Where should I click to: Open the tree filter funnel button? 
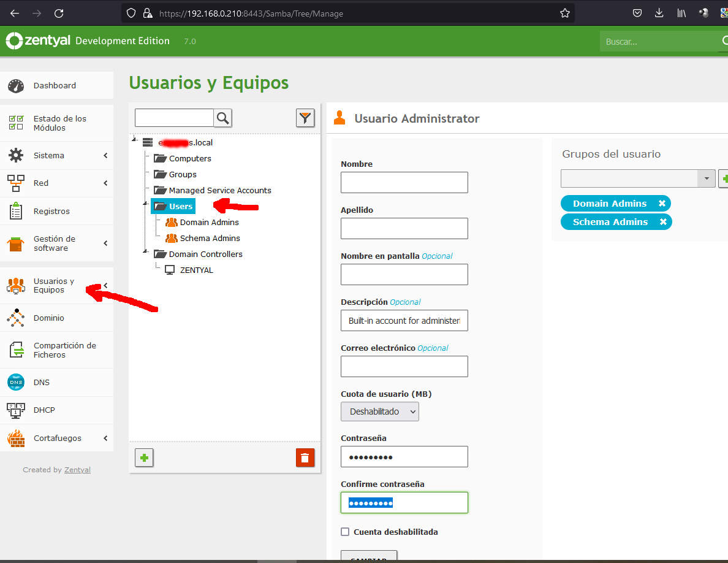(305, 118)
